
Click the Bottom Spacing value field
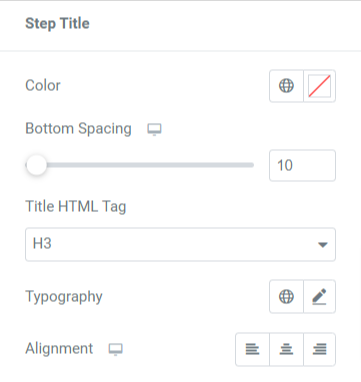point(302,165)
